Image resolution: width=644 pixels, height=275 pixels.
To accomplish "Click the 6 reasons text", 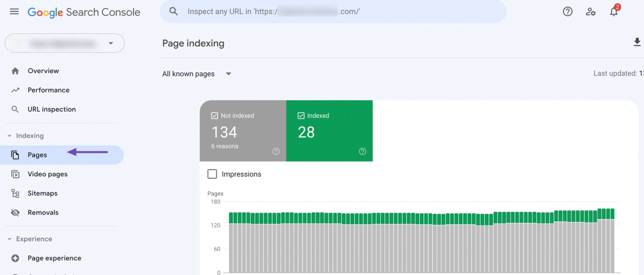I will click(225, 146).
